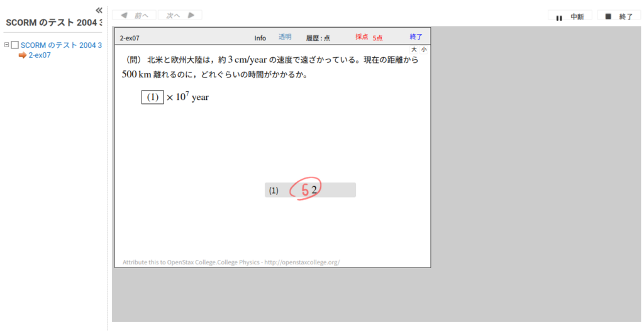Click the orange arrow beside 2-ex07
This screenshot has width=644, height=331.
point(23,55)
